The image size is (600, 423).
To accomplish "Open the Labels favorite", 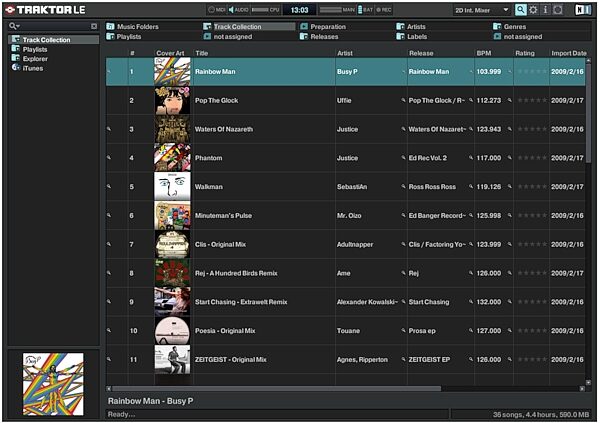I will pos(412,37).
